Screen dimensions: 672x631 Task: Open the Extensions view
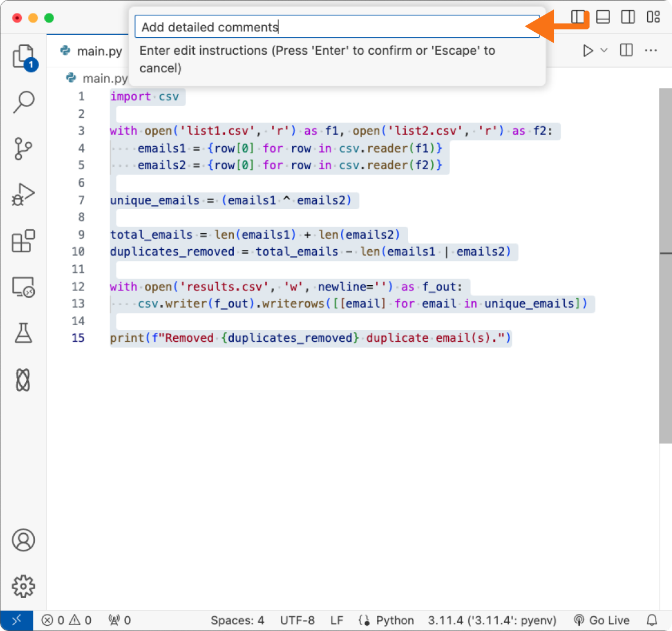[x=23, y=240]
